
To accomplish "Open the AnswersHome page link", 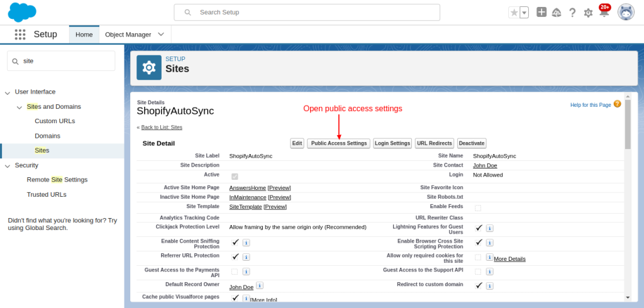I will (x=248, y=188).
